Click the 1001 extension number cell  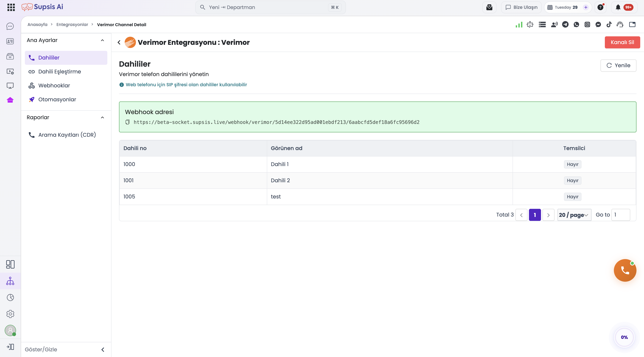pyautogui.click(x=193, y=181)
